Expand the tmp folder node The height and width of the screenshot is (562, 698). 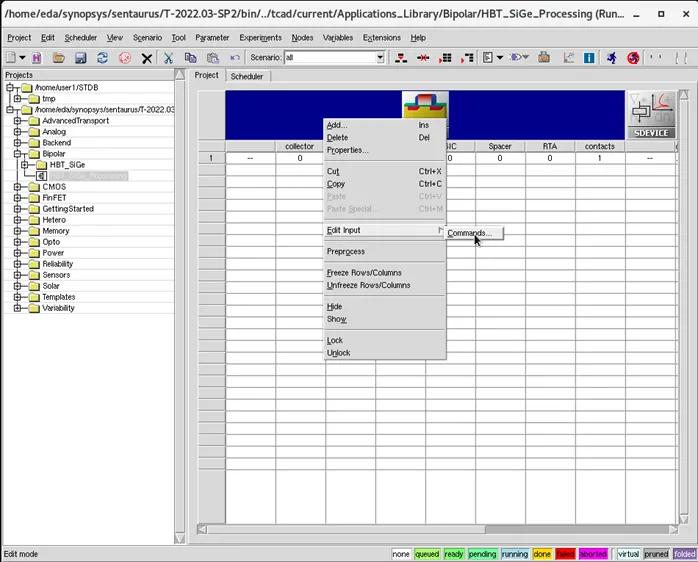click(17, 99)
